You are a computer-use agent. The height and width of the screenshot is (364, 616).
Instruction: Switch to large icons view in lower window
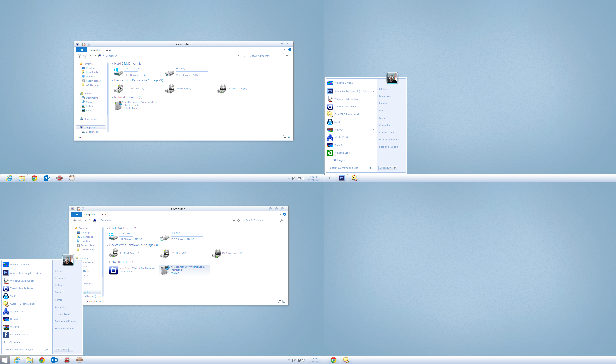pos(284,301)
